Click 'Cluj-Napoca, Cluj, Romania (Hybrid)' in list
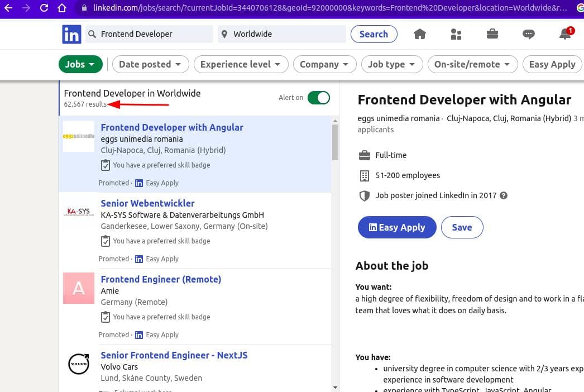This screenshot has width=584, height=392. click(163, 150)
